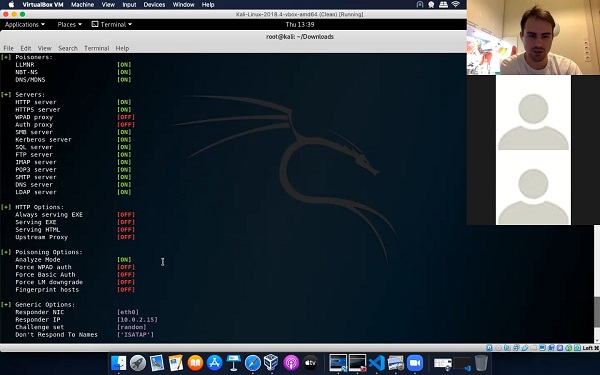This screenshot has height=375, width=600.
Task: Open the terminal's Edit menu
Action: click(x=26, y=48)
